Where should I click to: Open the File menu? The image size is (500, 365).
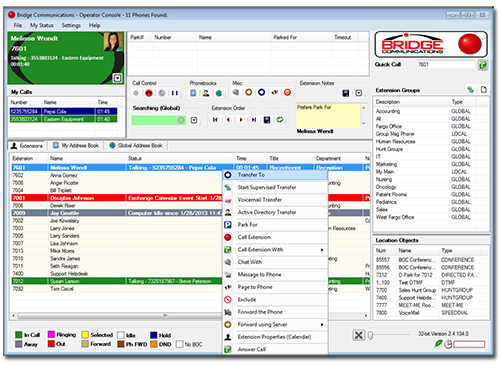(18, 25)
